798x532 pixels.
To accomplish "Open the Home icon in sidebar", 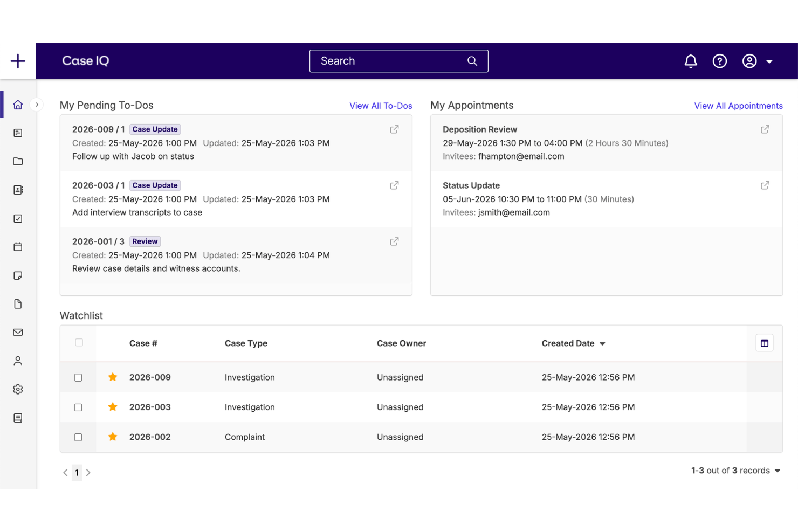I will tap(18, 105).
